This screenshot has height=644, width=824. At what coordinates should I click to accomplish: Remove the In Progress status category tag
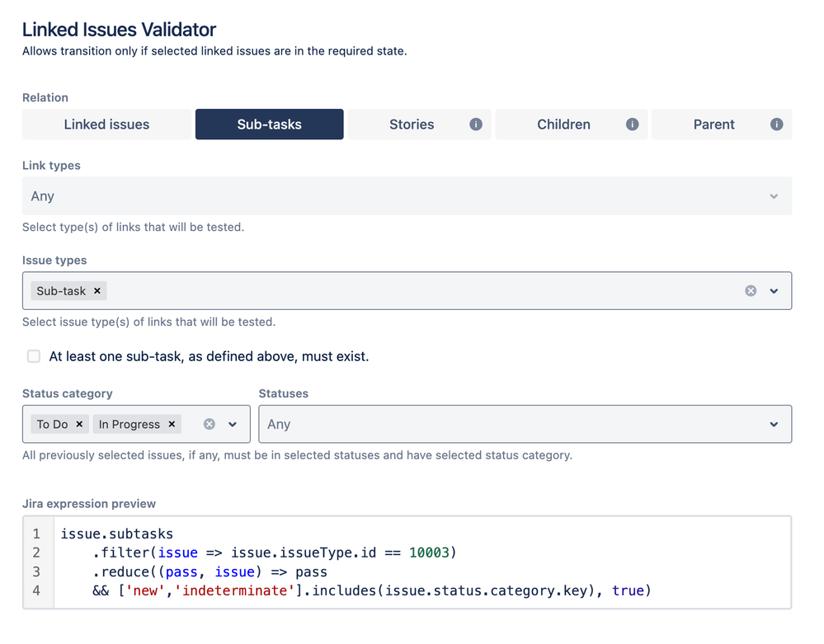172,424
